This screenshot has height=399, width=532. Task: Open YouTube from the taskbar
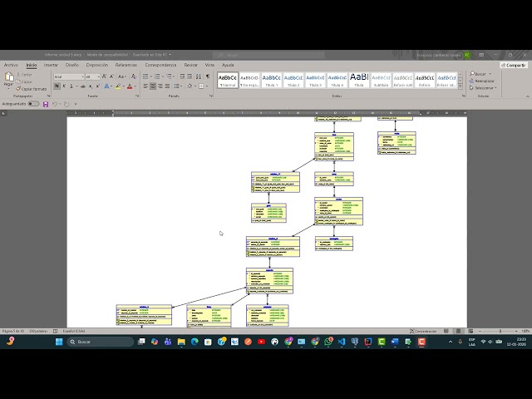coord(261,342)
